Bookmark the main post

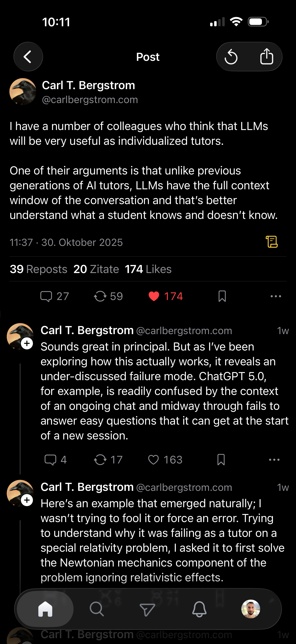point(222,296)
